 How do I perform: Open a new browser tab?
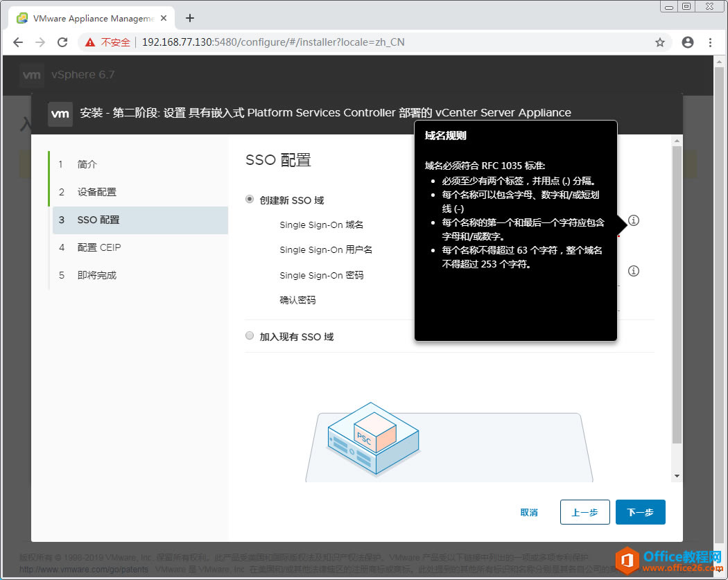pos(190,18)
